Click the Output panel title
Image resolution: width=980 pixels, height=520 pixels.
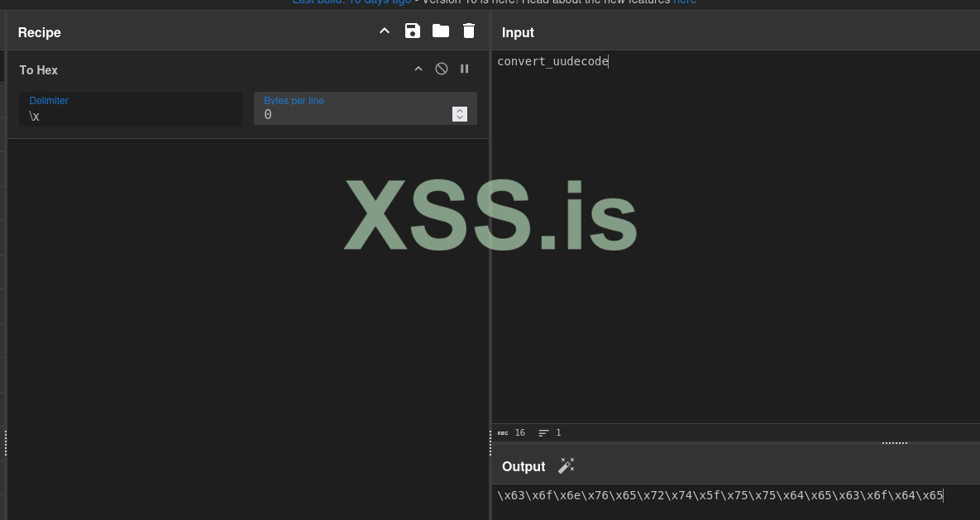point(523,467)
